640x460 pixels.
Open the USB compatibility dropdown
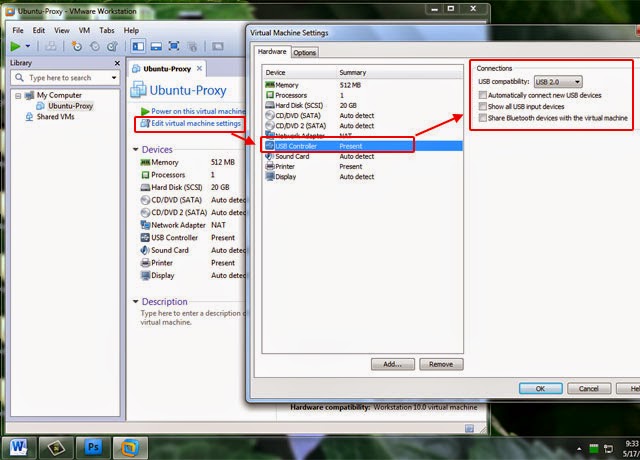pos(558,82)
